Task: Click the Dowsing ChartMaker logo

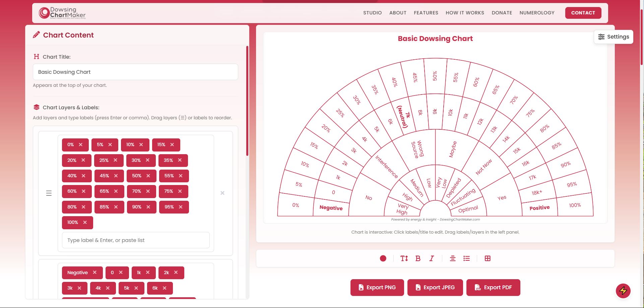Action: pyautogui.click(x=62, y=13)
